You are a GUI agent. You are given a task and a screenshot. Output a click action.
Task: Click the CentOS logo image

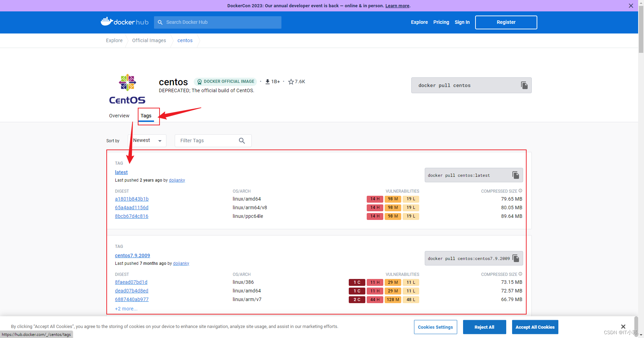127,89
